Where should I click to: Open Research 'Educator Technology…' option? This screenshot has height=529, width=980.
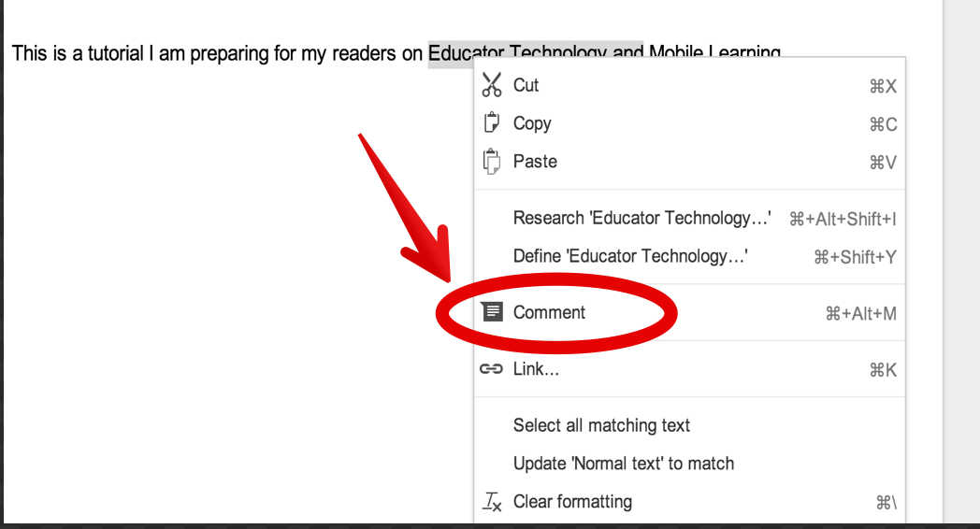(x=689, y=218)
